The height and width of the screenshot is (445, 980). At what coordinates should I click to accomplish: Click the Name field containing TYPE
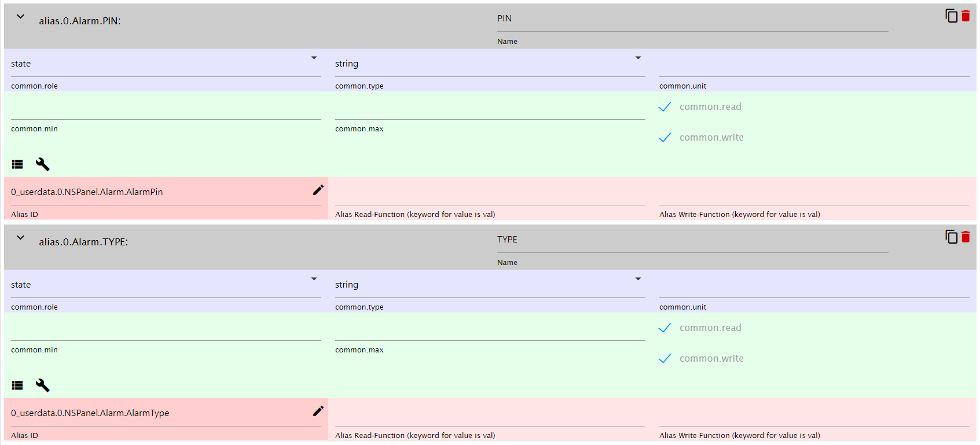click(692, 240)
